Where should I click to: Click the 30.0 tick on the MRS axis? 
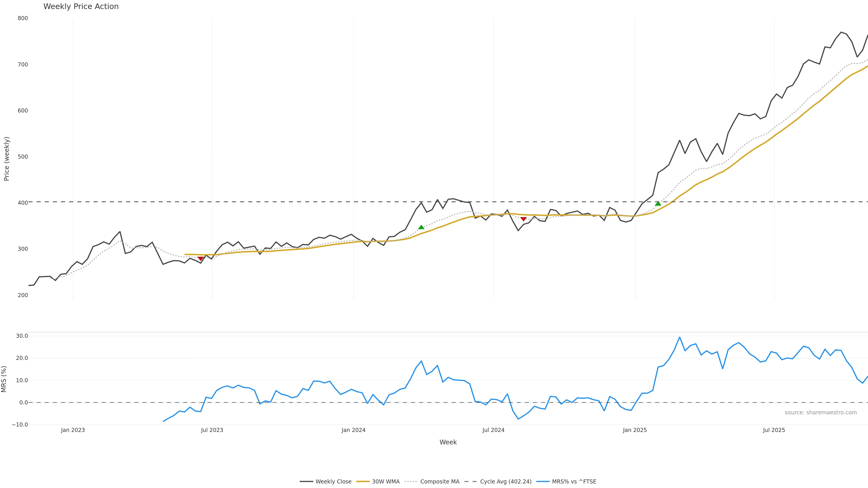click(x=22, y=336)
